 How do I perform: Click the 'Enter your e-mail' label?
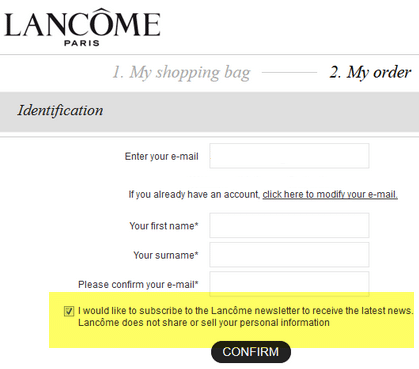(162, 156)
